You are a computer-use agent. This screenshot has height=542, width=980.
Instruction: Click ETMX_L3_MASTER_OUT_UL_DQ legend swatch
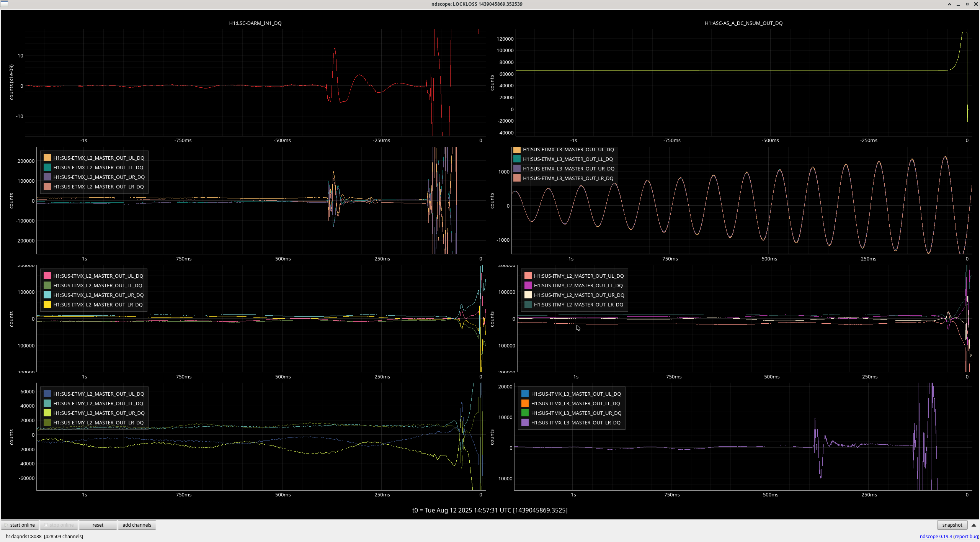pyautogui.click(x=517, y=150)
